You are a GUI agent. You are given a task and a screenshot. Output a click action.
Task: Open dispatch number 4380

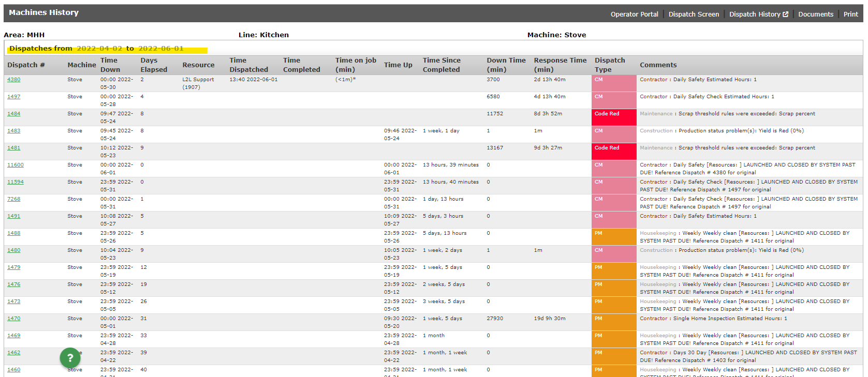coord(14,80)
